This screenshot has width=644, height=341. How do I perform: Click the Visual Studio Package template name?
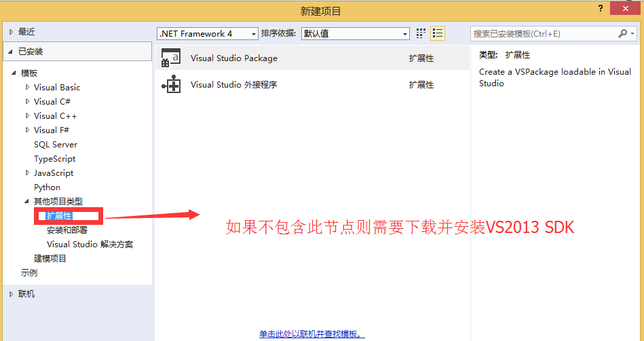click(234, 58)
